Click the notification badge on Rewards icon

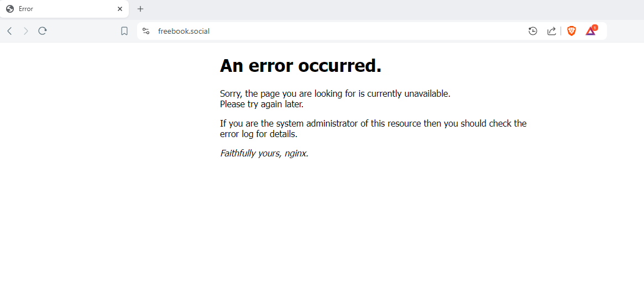pos(595,28)
